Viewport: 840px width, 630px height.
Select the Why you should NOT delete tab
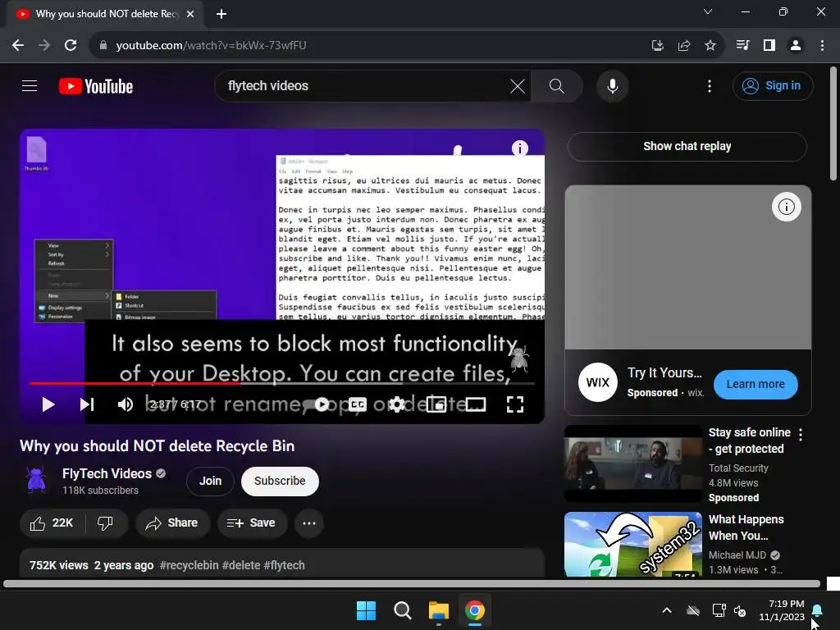(x=104, y=14)
